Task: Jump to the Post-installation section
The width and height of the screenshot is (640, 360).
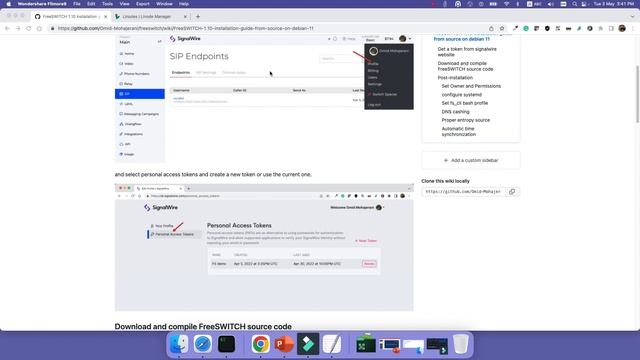Action: coord(455,78)
